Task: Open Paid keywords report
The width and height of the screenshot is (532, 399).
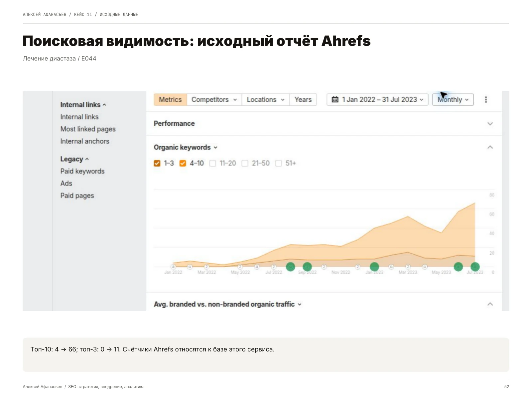Action: click(82, 171)
